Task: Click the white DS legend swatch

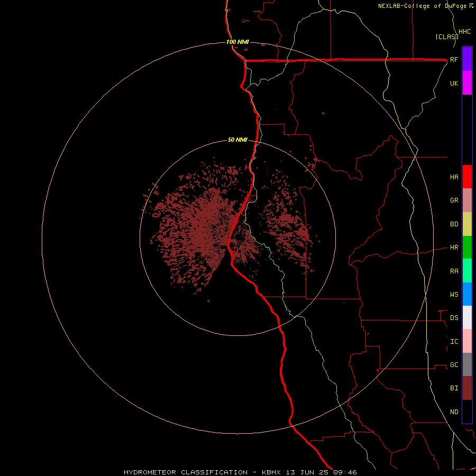Action: (467, 317)
